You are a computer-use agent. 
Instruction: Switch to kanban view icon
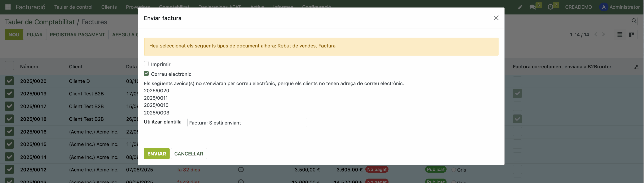tap(631, 35)
